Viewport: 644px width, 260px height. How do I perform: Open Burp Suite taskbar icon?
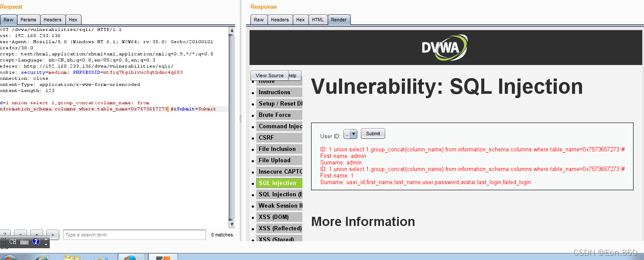[x=163, y=257]
